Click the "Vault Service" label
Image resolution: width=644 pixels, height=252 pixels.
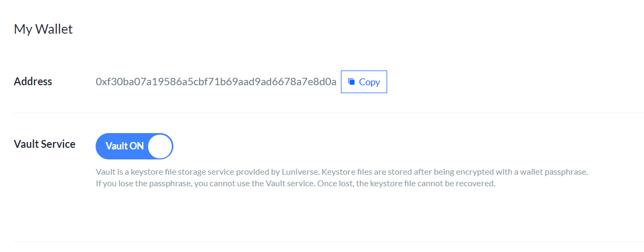(45, 144)
